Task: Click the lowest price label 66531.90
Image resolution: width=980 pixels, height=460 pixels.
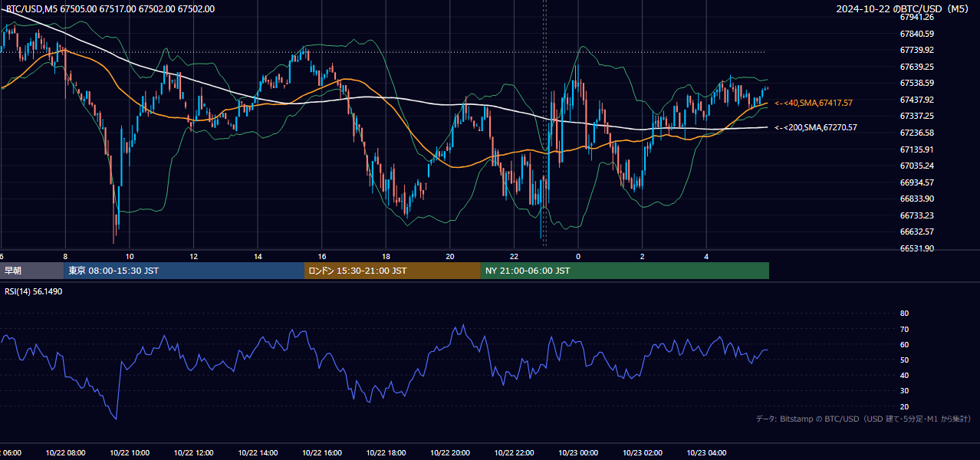Action: tap(917, 248)
